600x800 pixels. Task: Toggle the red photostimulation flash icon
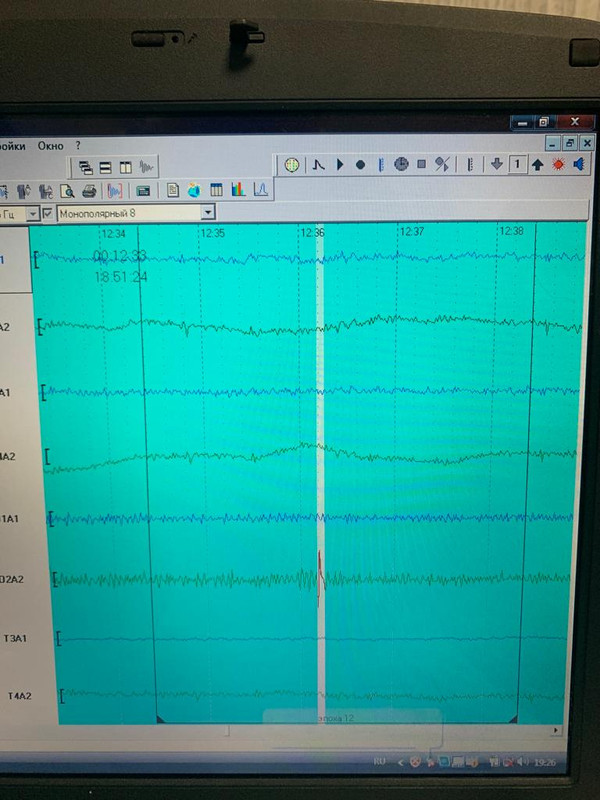pyautogui.click(x=559, y=164)
